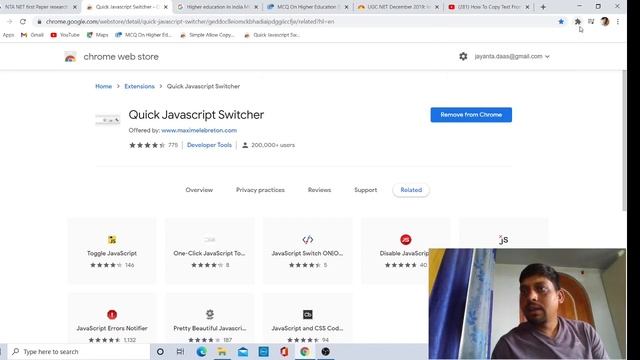Open the YouTube bookmark
Image resolution: width=640 pixels, height=360 pixels.
point(65,35)
